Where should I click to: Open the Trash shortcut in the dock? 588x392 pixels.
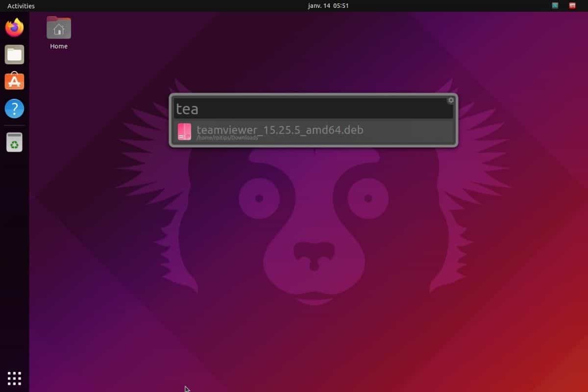pyautogui.click(x=14, y=142)
